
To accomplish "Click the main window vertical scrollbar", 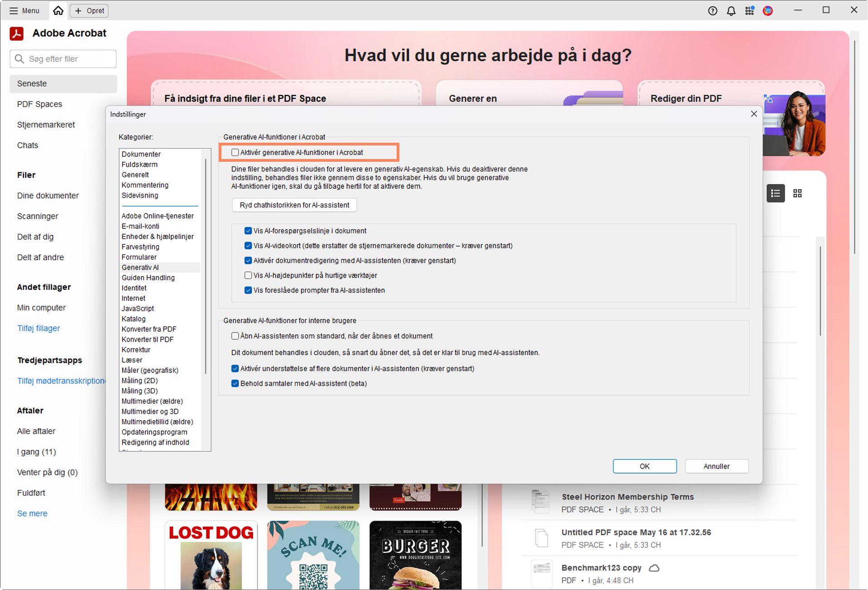I will 854,147.
